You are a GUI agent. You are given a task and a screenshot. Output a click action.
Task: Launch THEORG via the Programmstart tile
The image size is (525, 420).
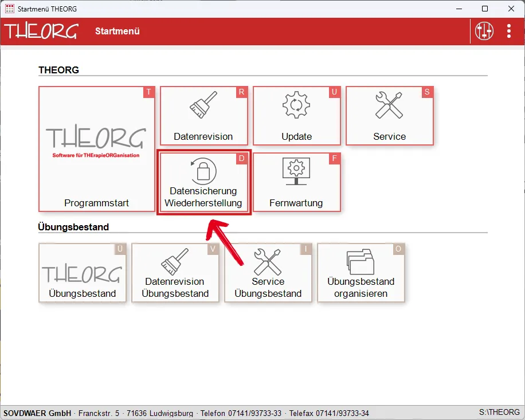click(x=97, y=149)
